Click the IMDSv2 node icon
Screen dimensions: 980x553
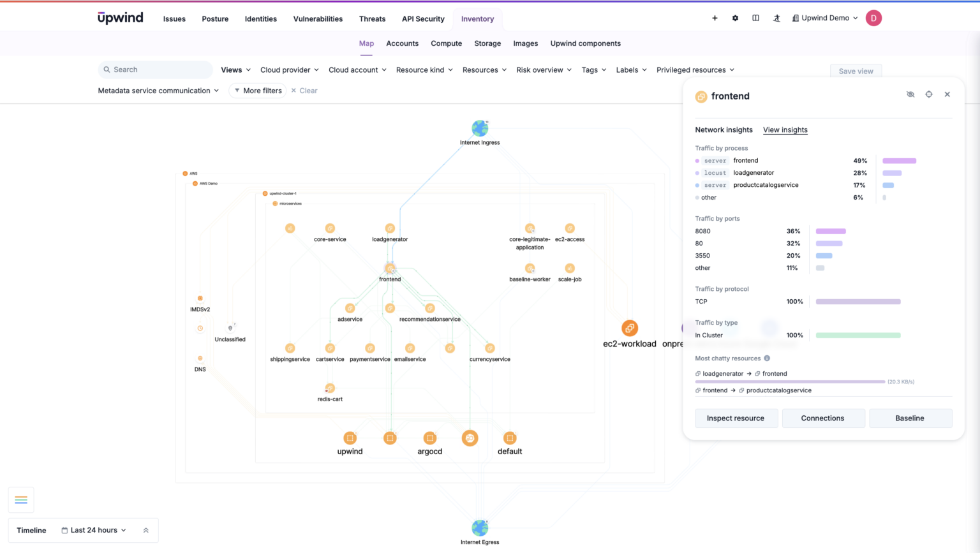tap(200, 297)
